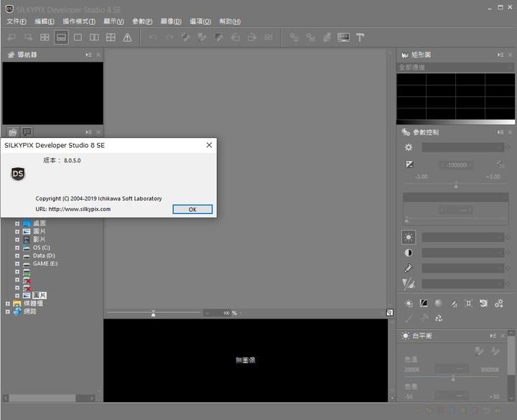The height and width of the screenshot is (420, 517).
Task: Toggle the highlight warning triangle icon
Action: [127, 37]
